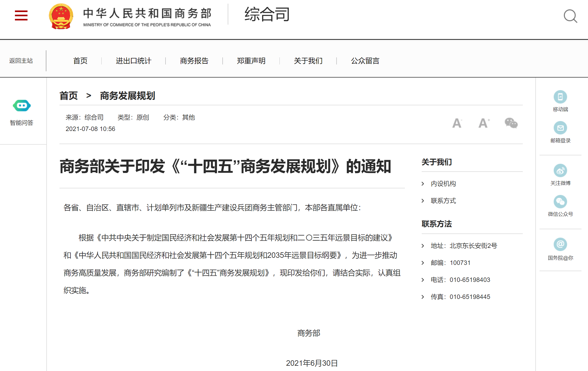Screen dimensions: 588x371
Task: Follow on Weibo via 关注微博 icon
Action: (x=560, y=171)
